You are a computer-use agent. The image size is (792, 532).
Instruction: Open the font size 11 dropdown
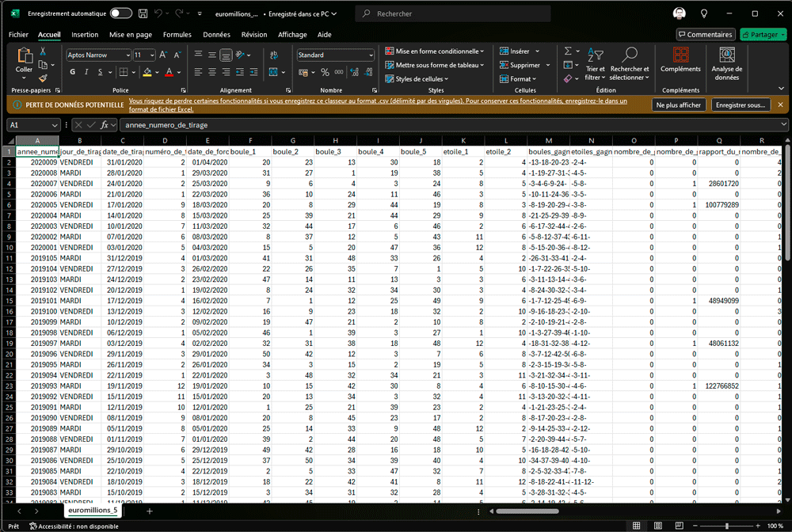(x=152, y=55)
